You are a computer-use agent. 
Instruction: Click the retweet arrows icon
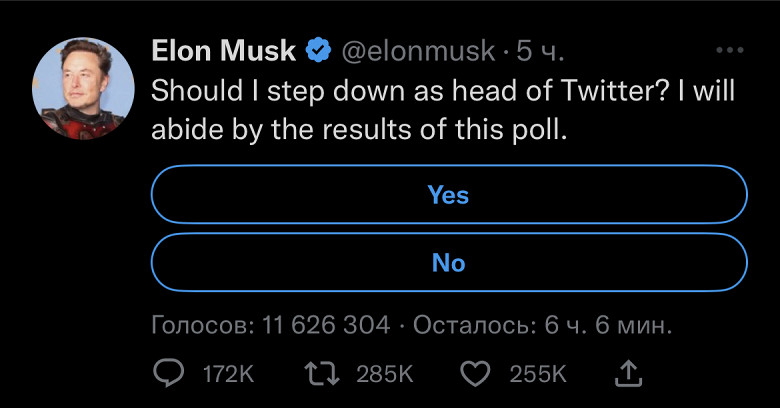323,374
